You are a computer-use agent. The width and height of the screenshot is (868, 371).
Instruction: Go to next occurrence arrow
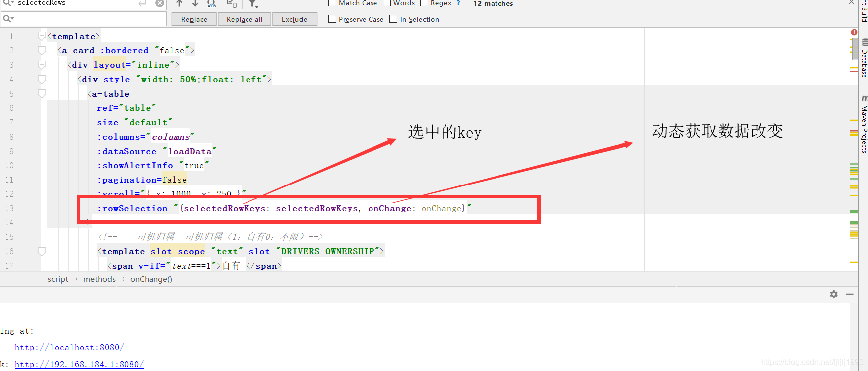195,3
